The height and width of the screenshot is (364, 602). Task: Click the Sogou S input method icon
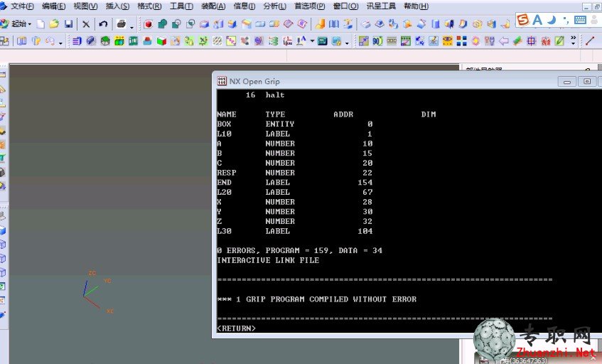tap(522, 20)
